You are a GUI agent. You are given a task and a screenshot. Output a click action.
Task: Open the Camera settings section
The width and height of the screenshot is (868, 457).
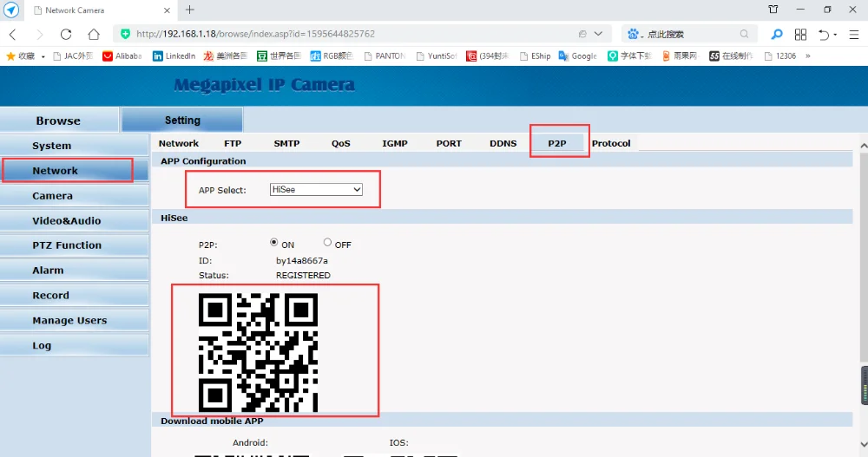[x=74, y=195]
